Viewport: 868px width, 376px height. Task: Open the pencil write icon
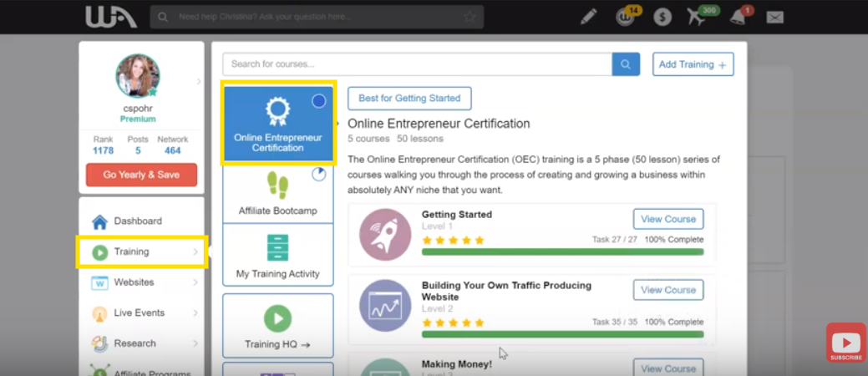click(588, 18)
